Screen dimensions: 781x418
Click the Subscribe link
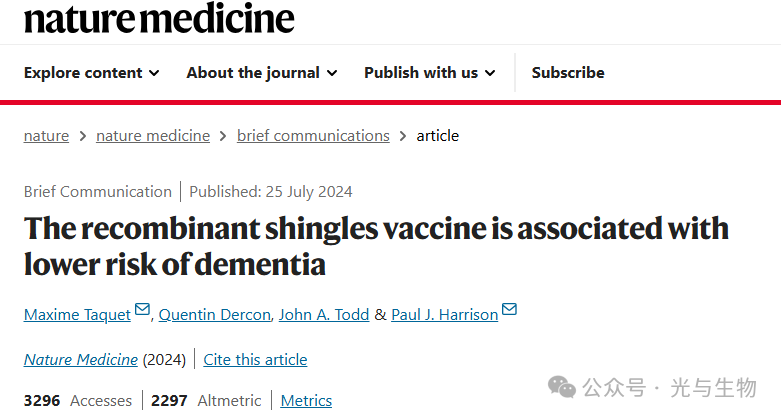click(568, 72)
